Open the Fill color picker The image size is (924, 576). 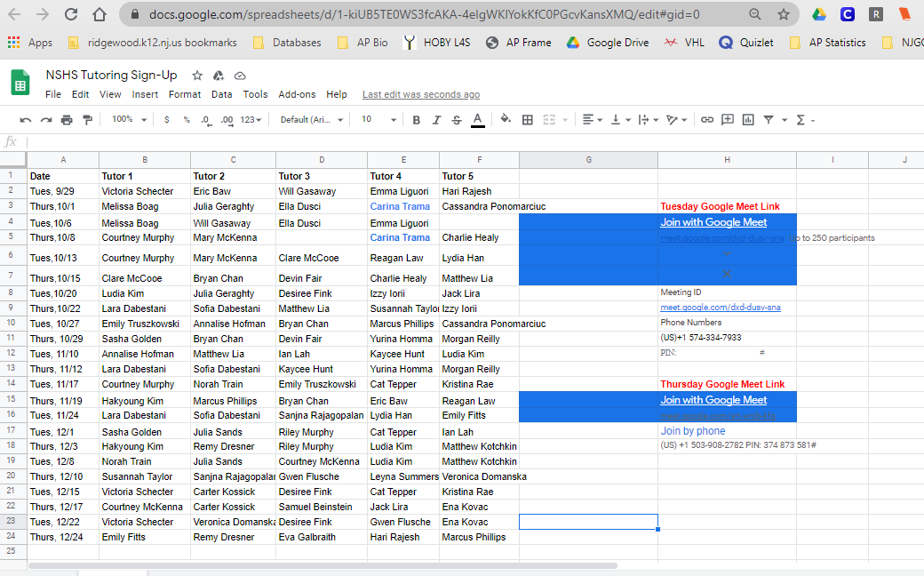pyautogui.click(x=506, y=120)
